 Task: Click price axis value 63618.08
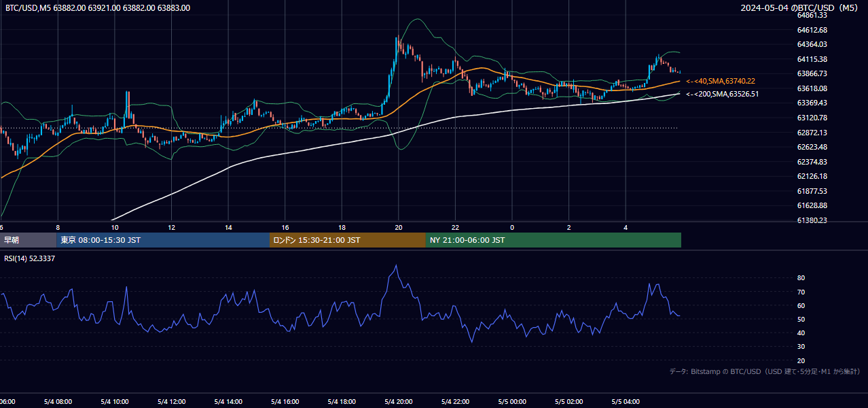[812, 88]
